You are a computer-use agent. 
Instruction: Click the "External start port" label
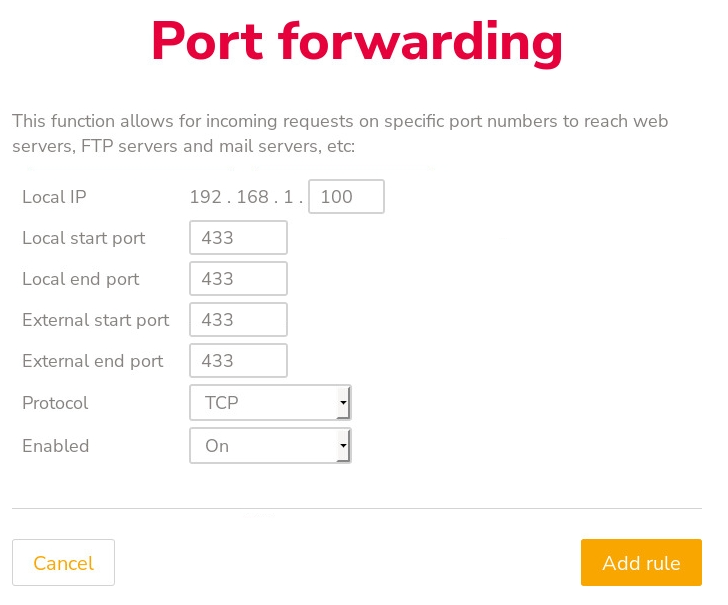95,320
